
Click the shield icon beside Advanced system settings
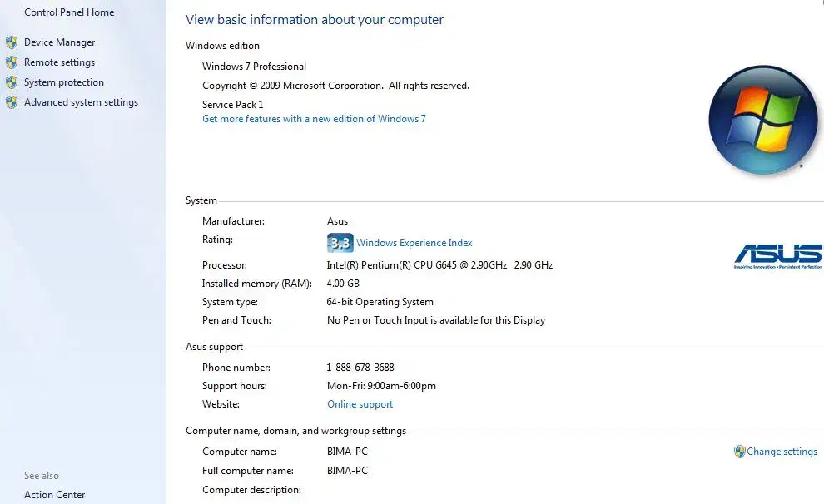point(12,102)
